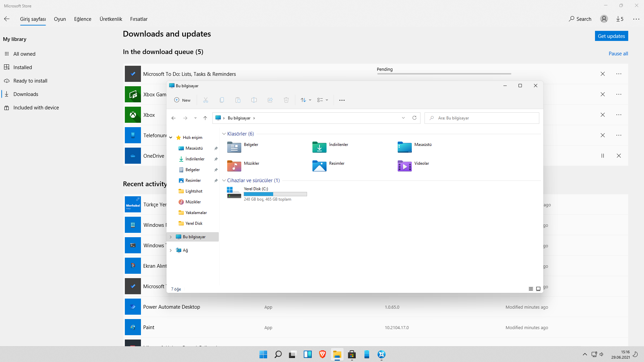The height and width of the screenshot is (362, 644).
Task: Open All owned in My library
Action: (x=24, y=54)
